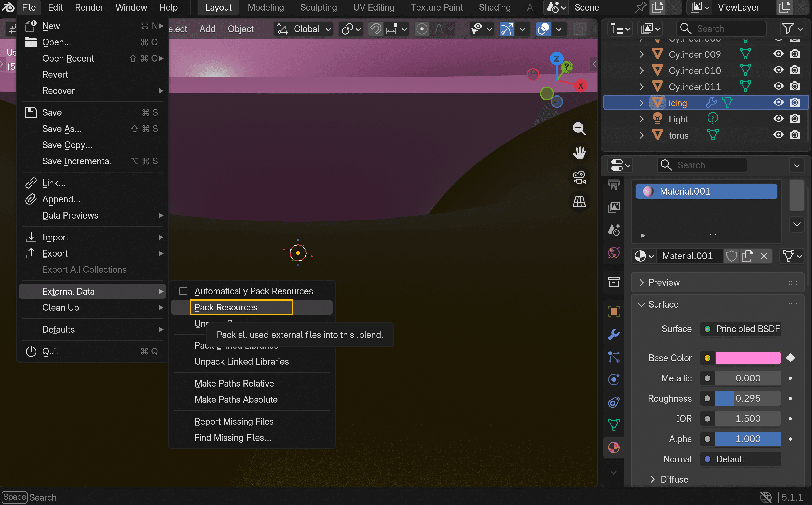
Task: Open the pink Base Color swatch
Action: pos(748,358)
